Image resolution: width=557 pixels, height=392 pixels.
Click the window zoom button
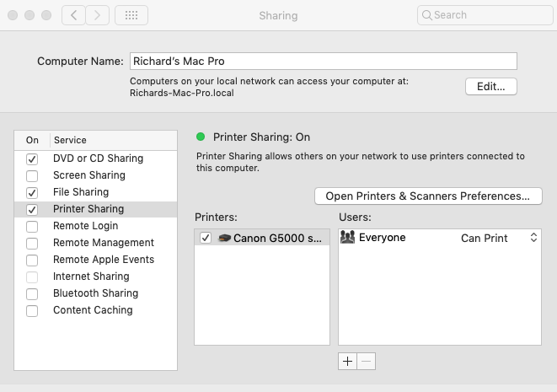(46, 15)
